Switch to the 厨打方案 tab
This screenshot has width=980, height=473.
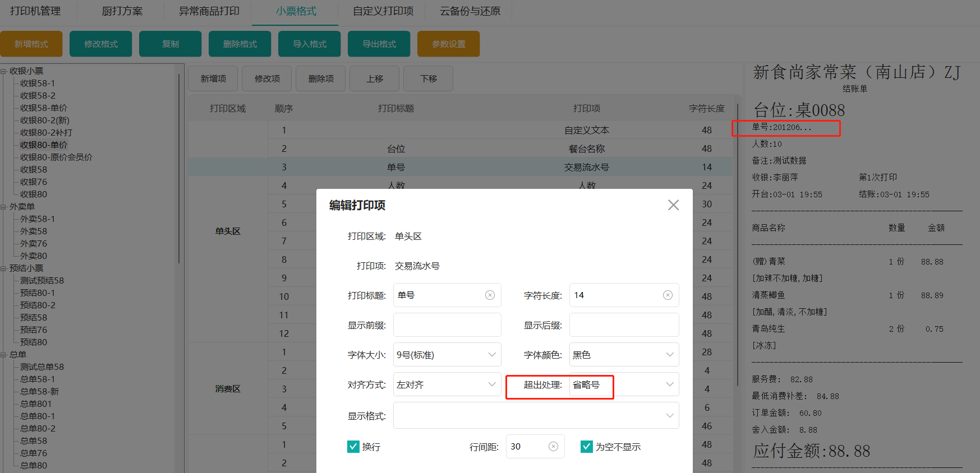coord(122,11)
